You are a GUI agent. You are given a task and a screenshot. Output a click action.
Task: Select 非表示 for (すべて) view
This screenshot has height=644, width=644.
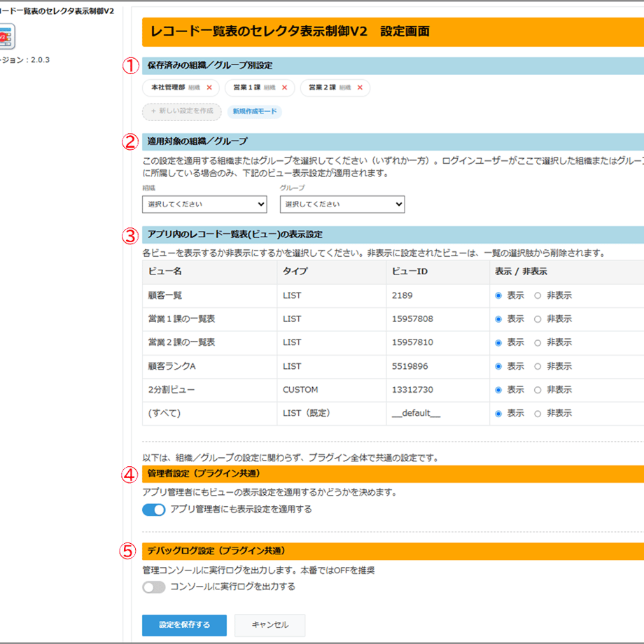point(538,414)
